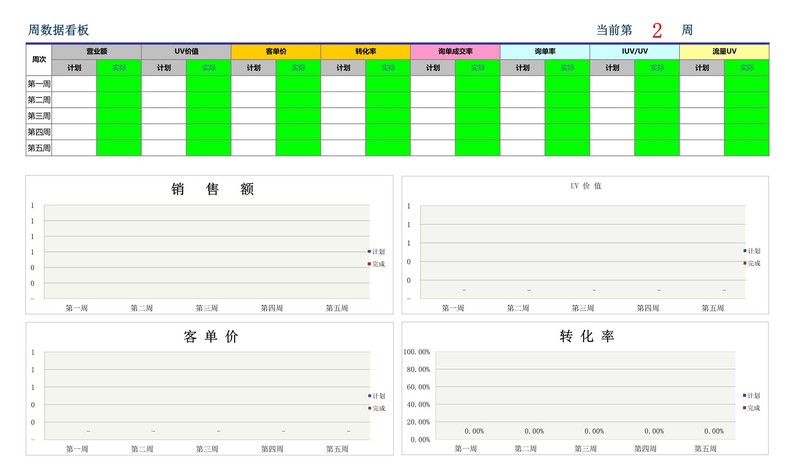Select the 第四周 row label
This screenshot has width=800, height=464.
pos(39,132)
